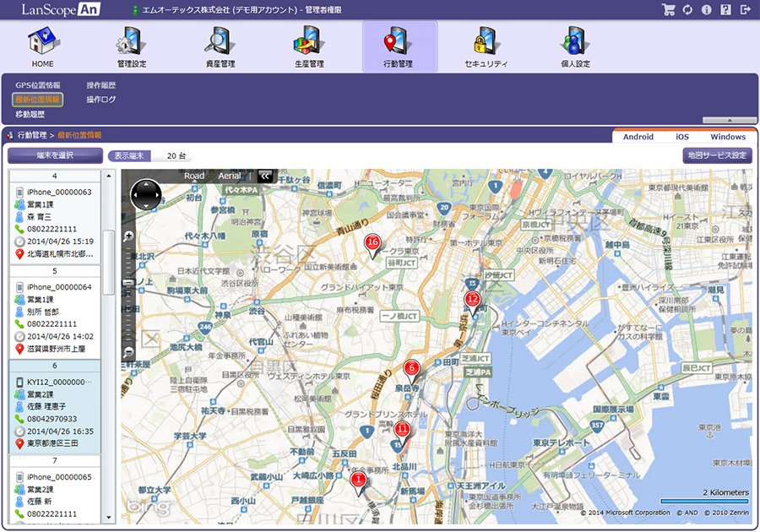Switch to the iOS tab
This screenshot has height=532, width=760.
pyautogui.click(x=682, y=137)
